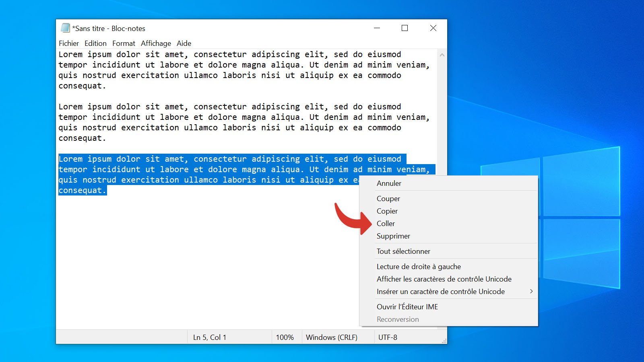Select Afficher les caractères de contrôle Unicode
This screenshot has width=644, height=362.
tap(448, 279)
